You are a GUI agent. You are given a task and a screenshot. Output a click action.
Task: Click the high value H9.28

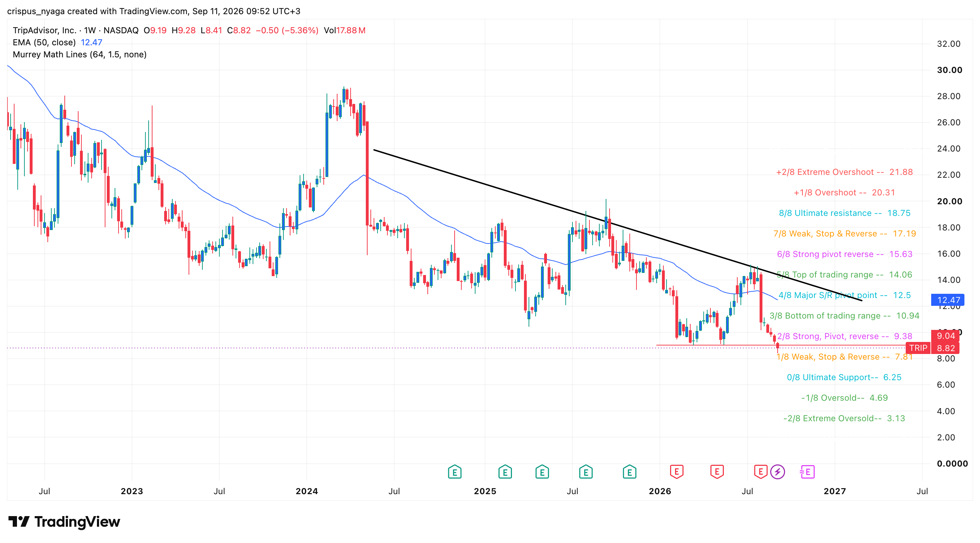coord(183,30)
